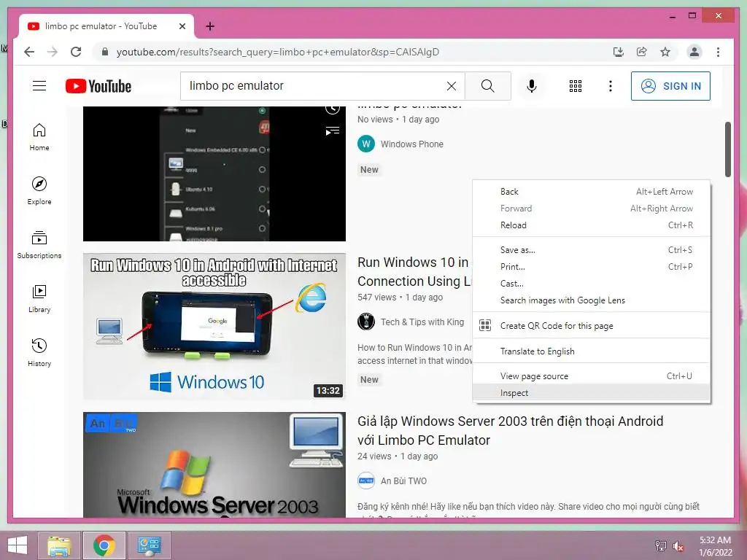The height and width of the screenshot is (560, 747).
Task: Click the SIGN IN button
Action: click(670, 86)
